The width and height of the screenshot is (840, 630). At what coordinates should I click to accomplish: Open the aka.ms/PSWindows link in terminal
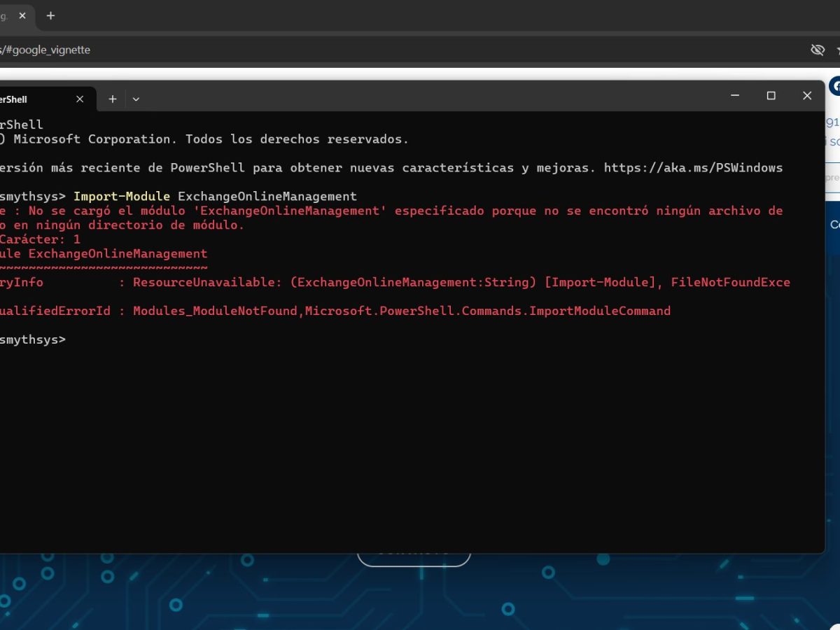point(693,168)
